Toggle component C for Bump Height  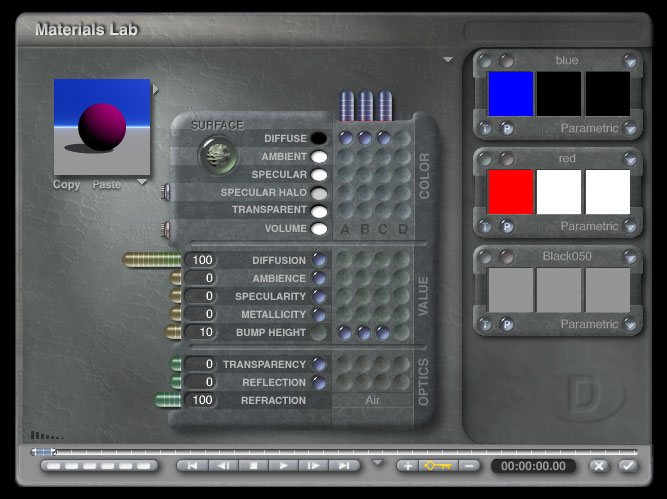[x=382, y=333]
